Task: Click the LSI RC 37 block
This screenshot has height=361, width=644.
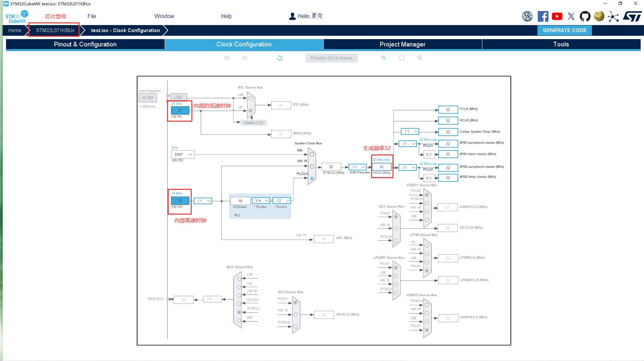Action: pos(180,110)
